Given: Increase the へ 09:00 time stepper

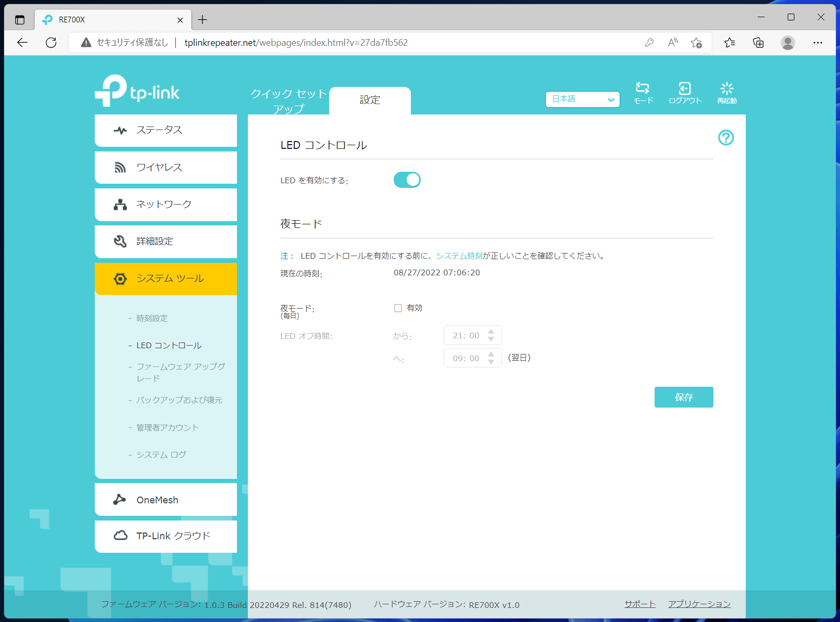Looking at the screenshot, I should (491, 354).
